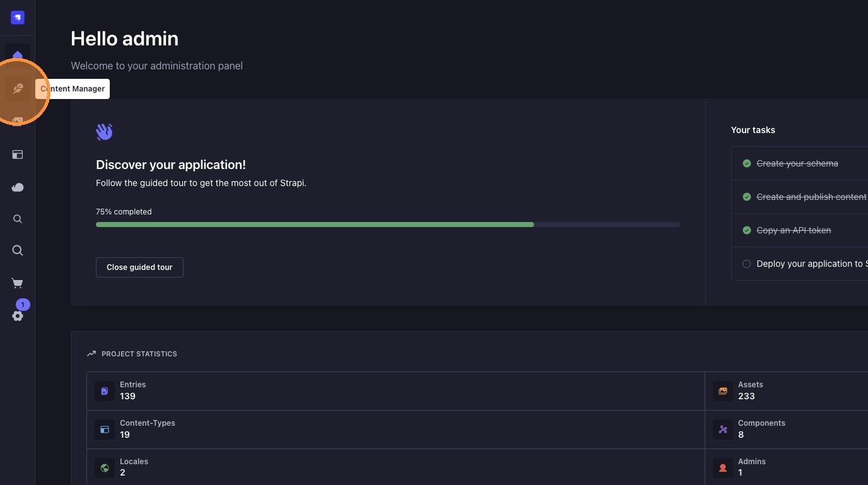
Task: Open the Entries statistic tile
Action: coord(396,391)
